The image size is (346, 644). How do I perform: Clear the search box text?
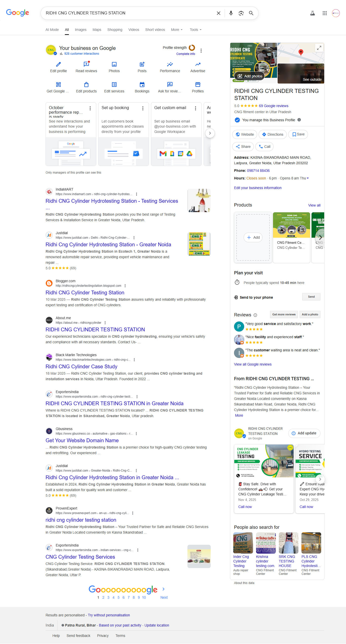point(218,13)
